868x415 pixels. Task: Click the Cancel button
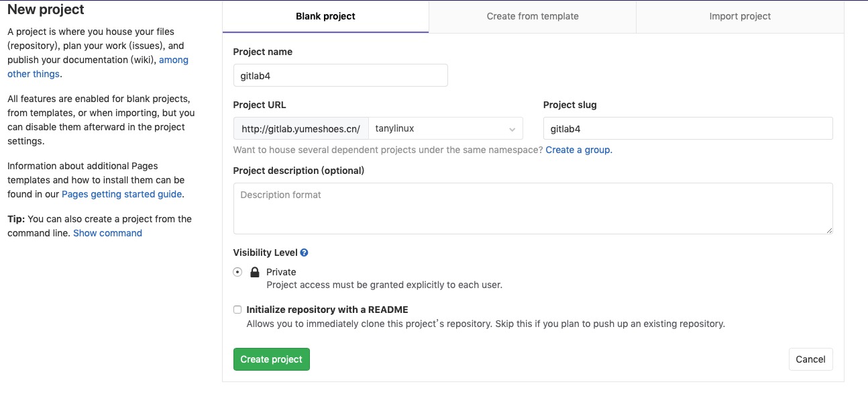pyautogui.click(x=810, y=359)
